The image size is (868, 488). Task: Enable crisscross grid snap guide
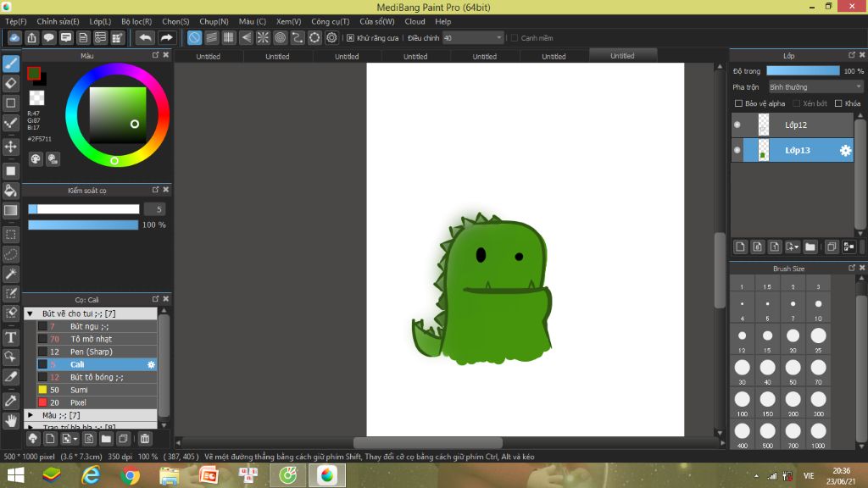(x=229, y=37)
